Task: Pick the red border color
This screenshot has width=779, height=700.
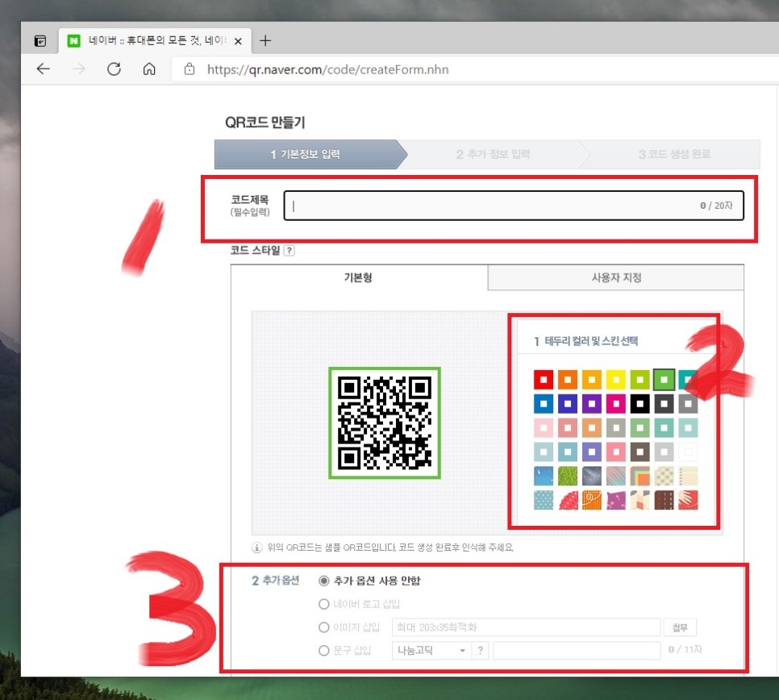Action: pyautogui.click(x=544, y=380)
